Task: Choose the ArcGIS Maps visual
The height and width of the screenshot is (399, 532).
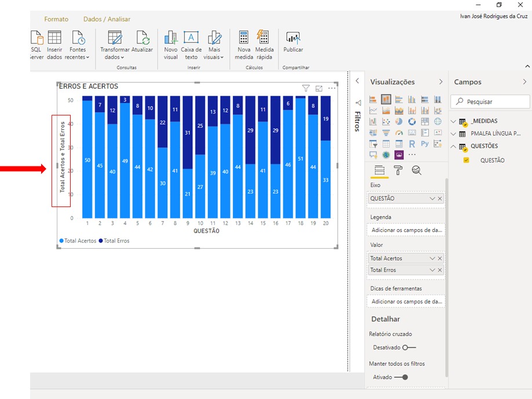Action: click(x=386, y=155)
